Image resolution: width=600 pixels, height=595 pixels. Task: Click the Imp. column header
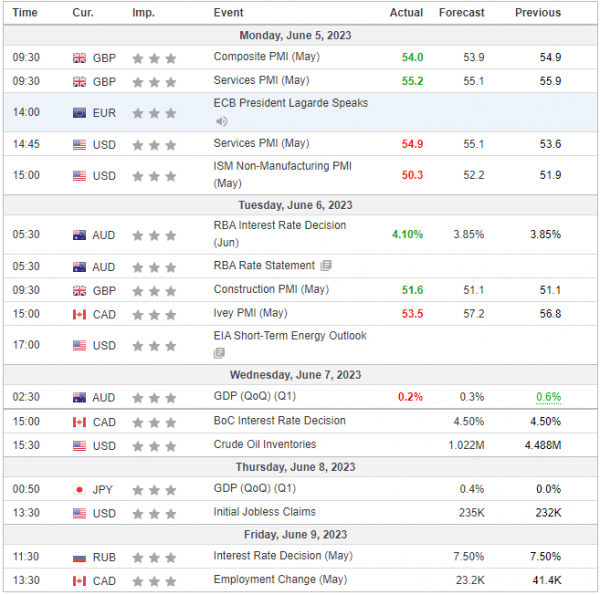tap(143, 12)
